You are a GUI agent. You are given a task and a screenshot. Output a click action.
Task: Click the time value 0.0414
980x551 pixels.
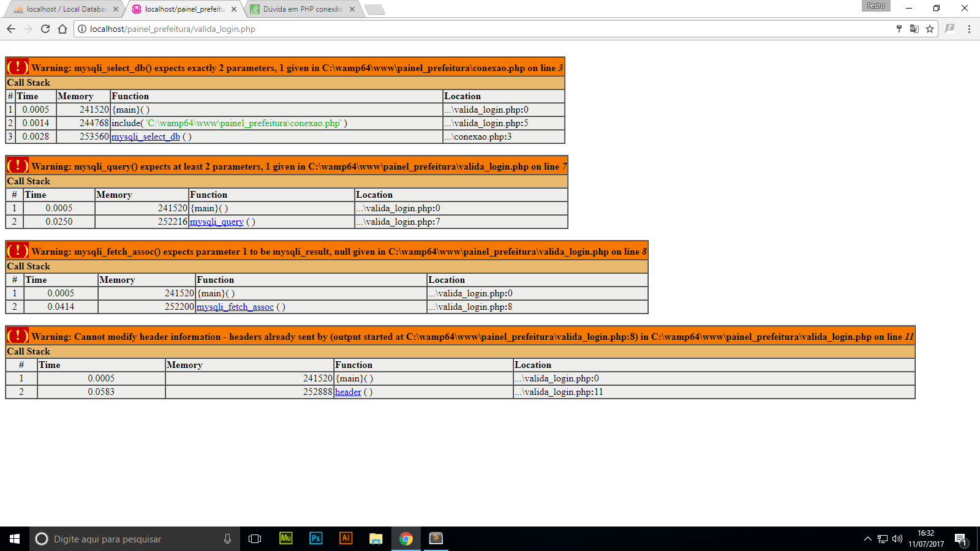click(x=61, y=307)
